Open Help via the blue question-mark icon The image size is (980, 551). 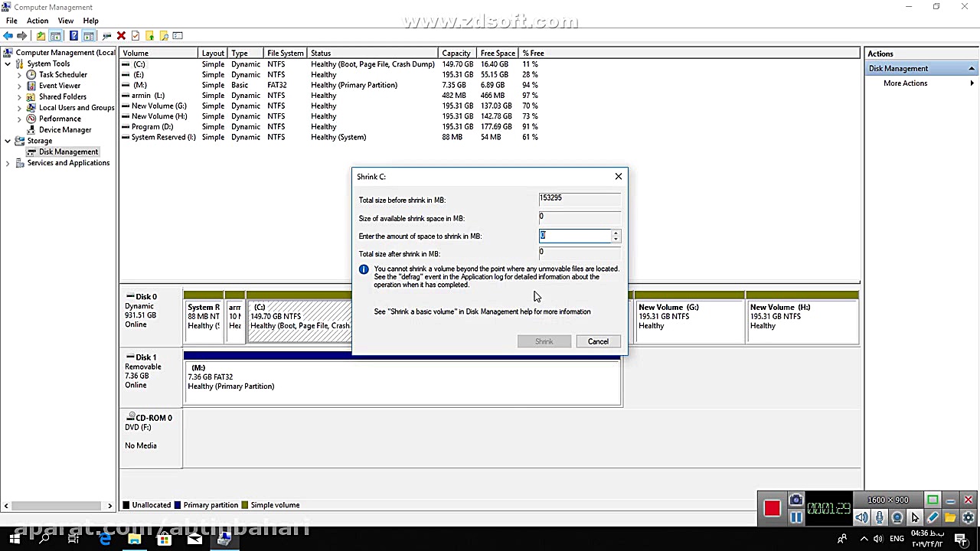[x=73, y=36]
